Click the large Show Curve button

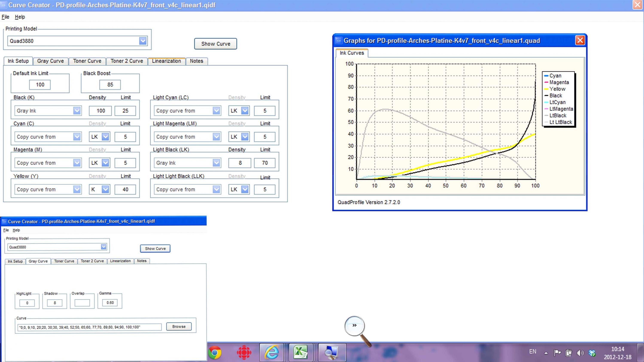[x=216, y=44]
